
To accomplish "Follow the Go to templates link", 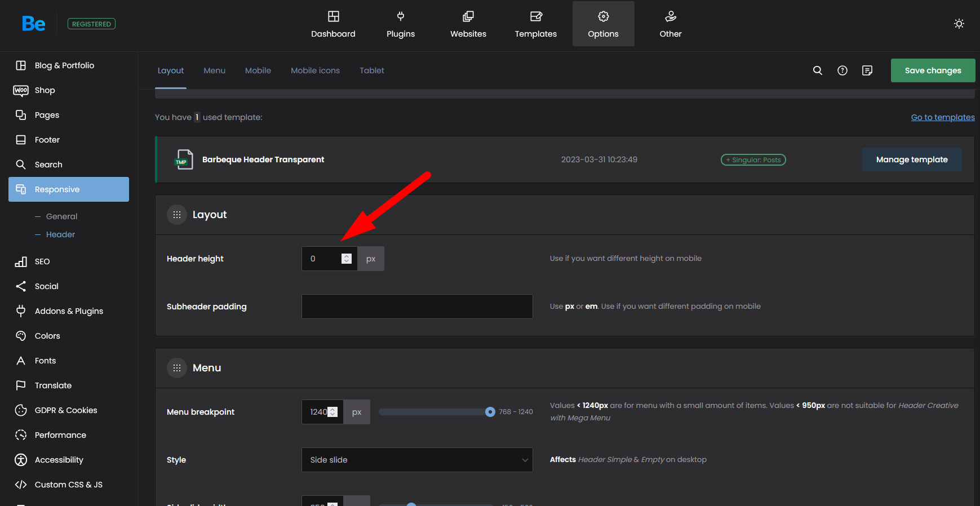I will pyautogui.click(x=943, y=117).
